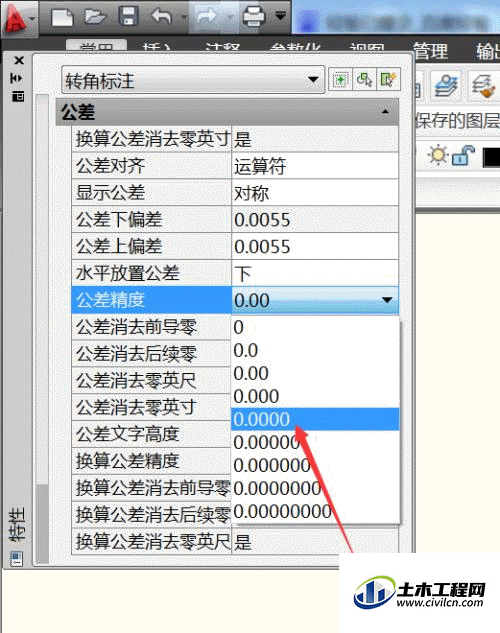Screen dimensions: 500x633
Task: Open the properties palette options menu
Action: click(x=18, y=96)
